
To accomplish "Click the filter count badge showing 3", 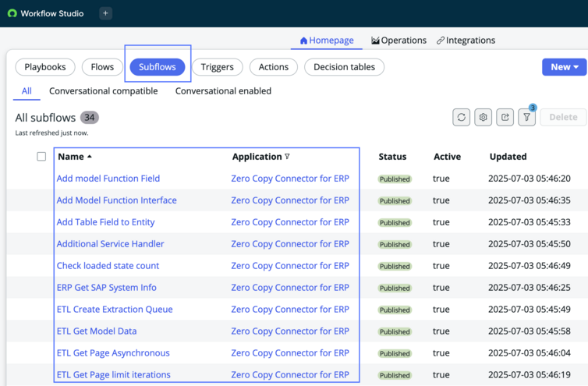I will pos(533,108).
